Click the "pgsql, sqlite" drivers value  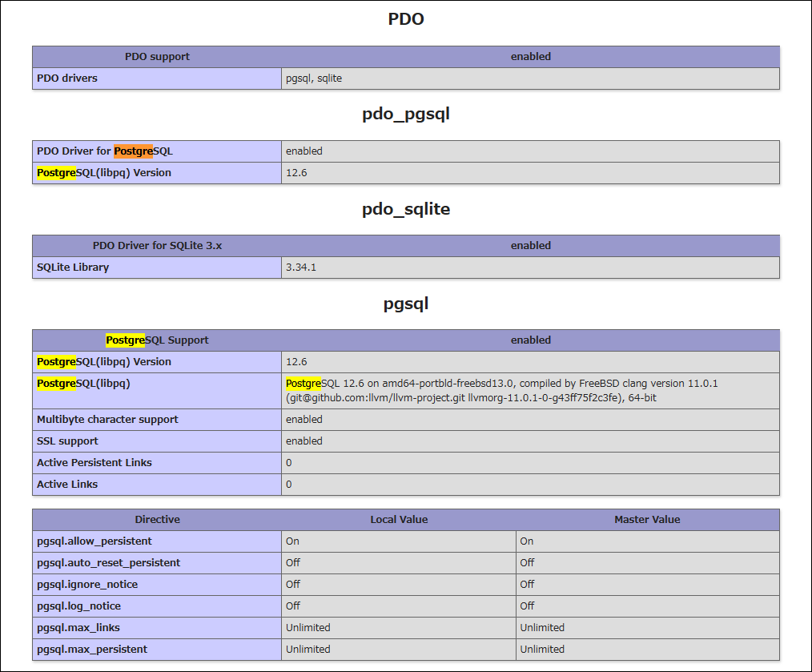pos(314,78)
